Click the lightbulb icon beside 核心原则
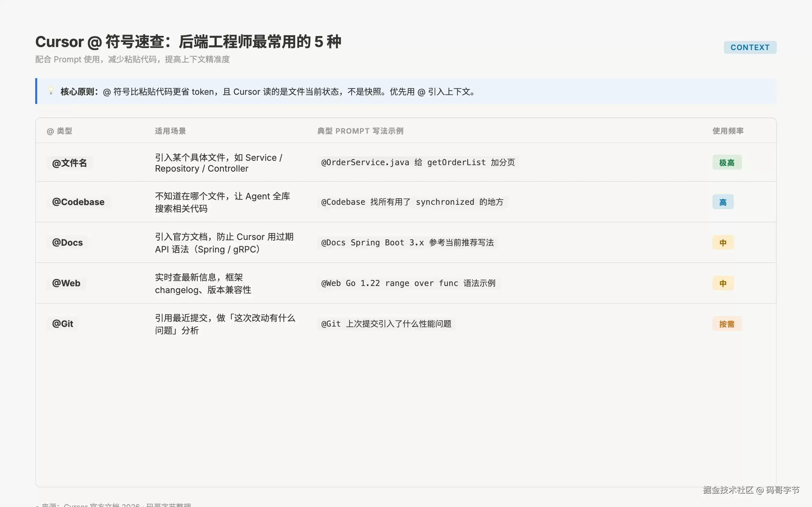Viewport: 812px width, 507px height. click(51, 91)
